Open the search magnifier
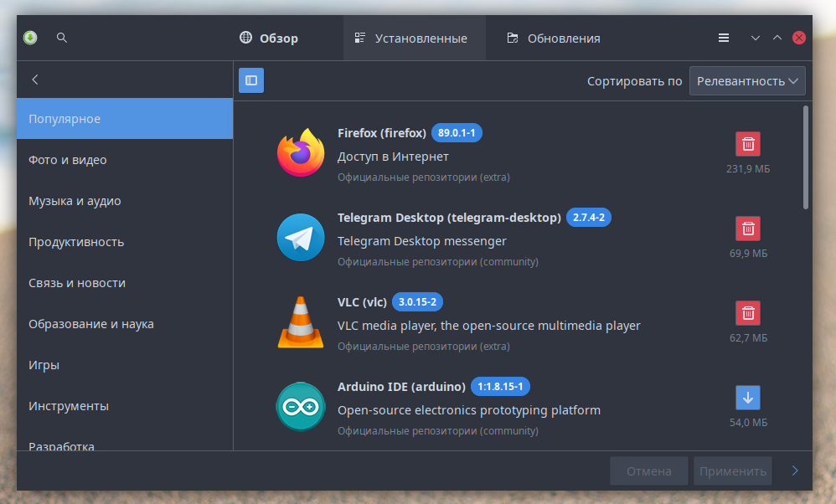The image size is (836, 504). click(x=62, y=38)
